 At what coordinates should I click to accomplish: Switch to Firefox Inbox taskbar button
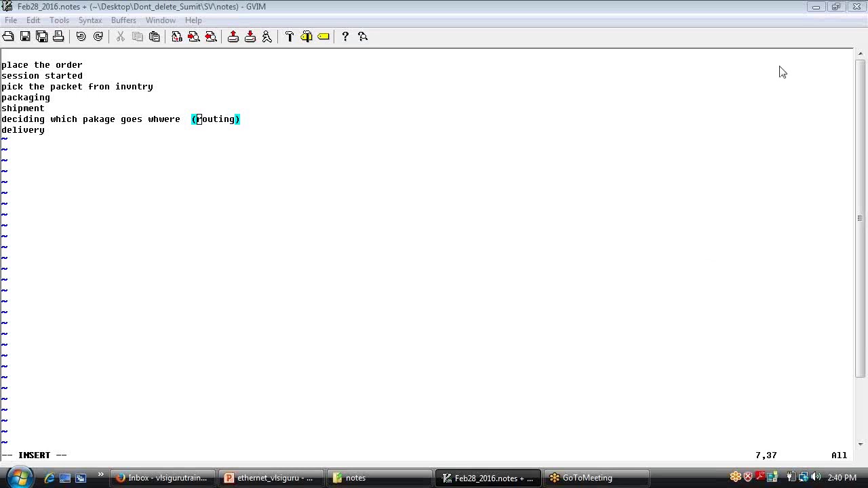(162, 478)
